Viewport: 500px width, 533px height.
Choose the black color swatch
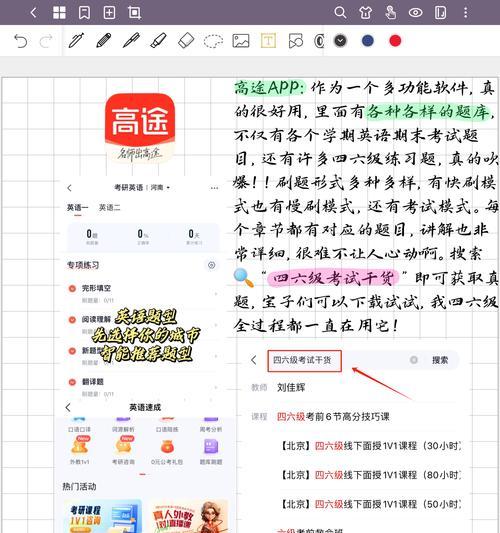coord(340,41)
